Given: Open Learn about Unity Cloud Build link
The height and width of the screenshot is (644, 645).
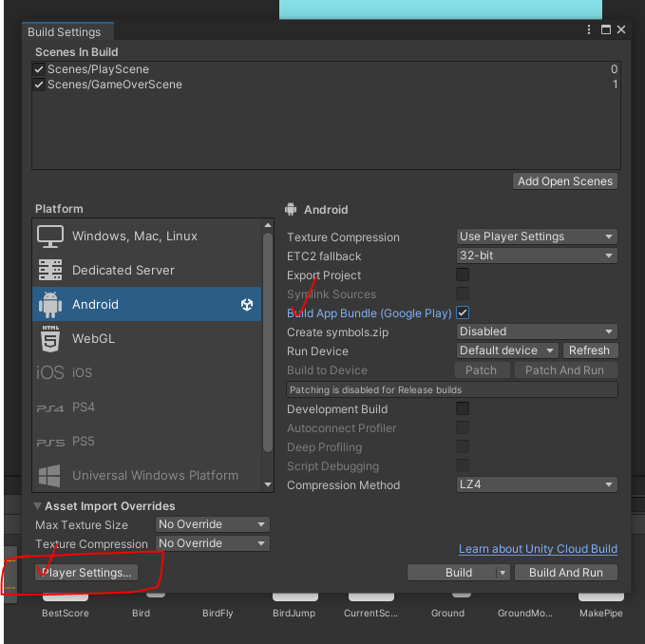Looking at the screenshot, I should (x=538, y=549).
